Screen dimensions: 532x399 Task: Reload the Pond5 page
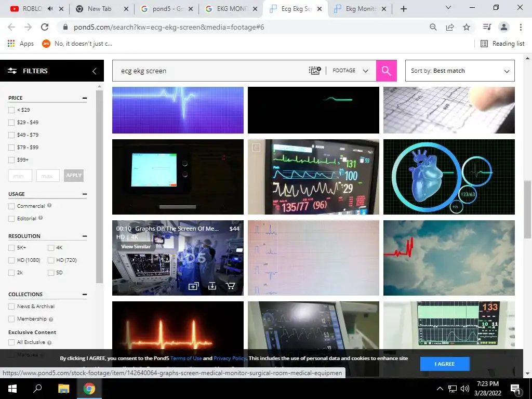[x=45, y=27]
